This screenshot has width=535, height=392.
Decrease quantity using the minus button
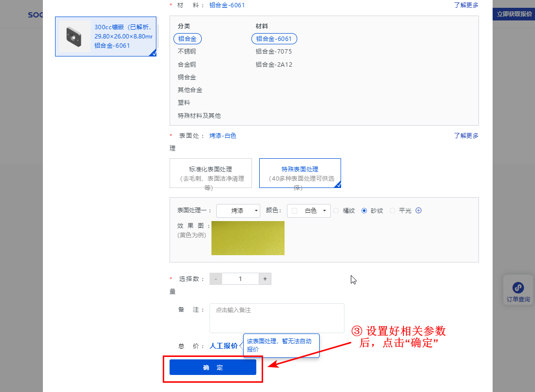coord(215,279)
